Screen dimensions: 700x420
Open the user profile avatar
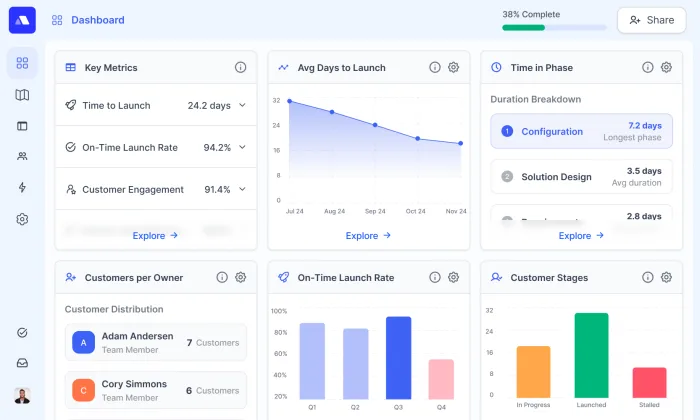coord(22,395)
